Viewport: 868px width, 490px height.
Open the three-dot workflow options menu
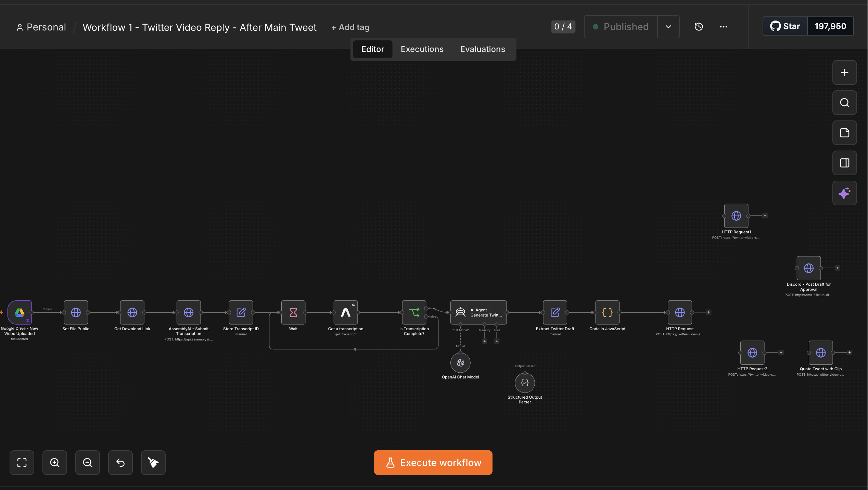point(724,27)
